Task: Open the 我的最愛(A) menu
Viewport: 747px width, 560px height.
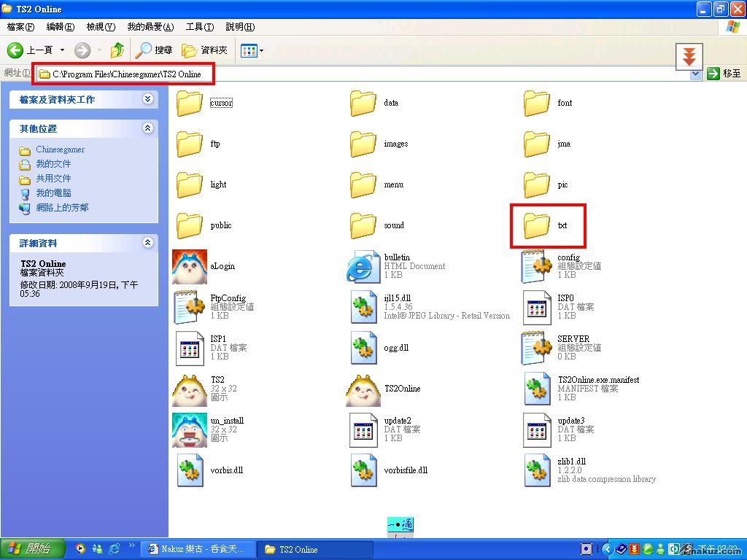Action: pos(150,27)
